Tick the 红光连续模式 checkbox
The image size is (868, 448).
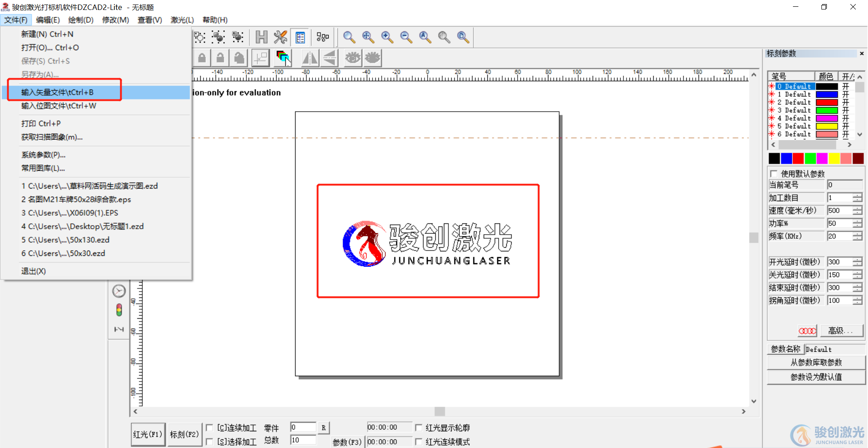tap(419, 442)
